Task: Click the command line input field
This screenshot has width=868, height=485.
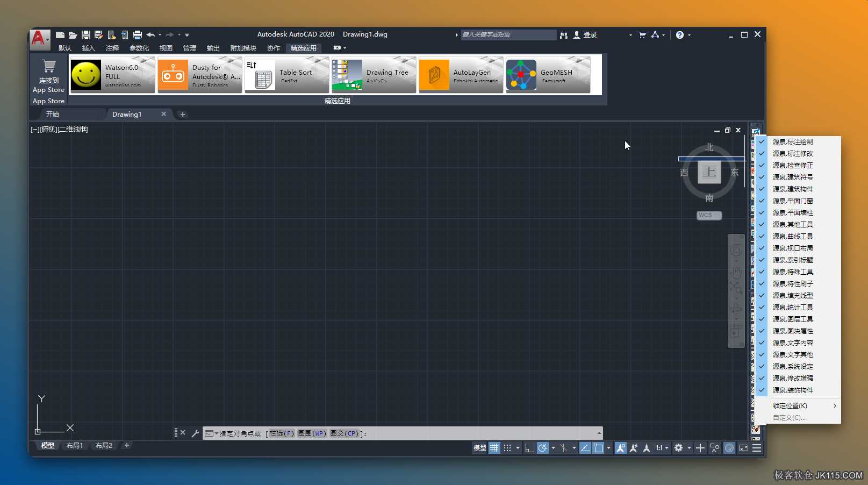Action: (402, 433)
